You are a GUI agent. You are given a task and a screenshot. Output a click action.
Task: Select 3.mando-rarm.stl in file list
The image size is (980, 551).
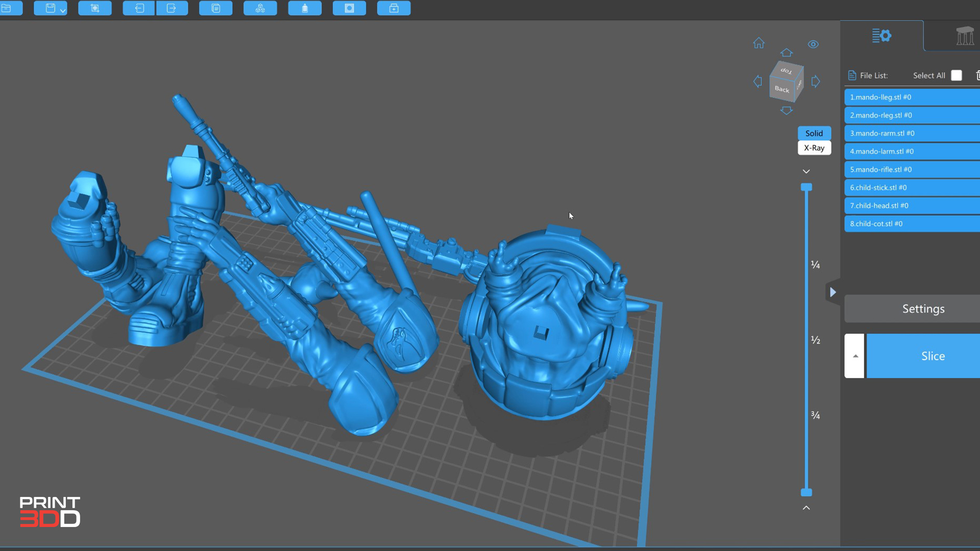tap(912, 133)
